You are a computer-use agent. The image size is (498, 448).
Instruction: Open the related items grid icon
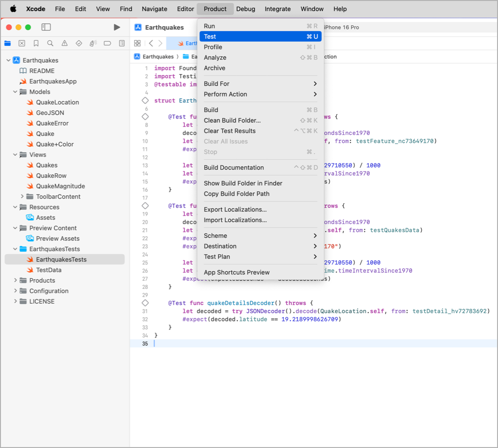coord(137,43)
